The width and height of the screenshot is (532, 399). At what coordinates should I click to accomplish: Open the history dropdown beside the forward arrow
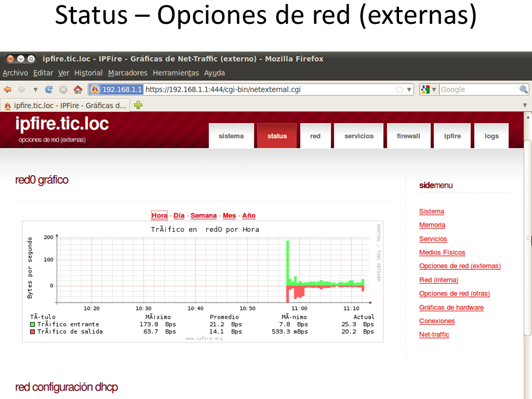35,89
